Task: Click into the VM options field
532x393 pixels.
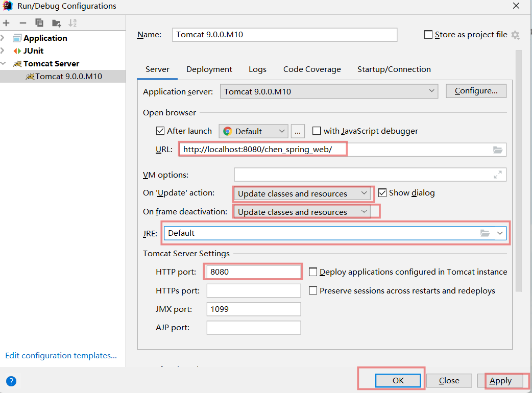Action: (x=370, y=175)
